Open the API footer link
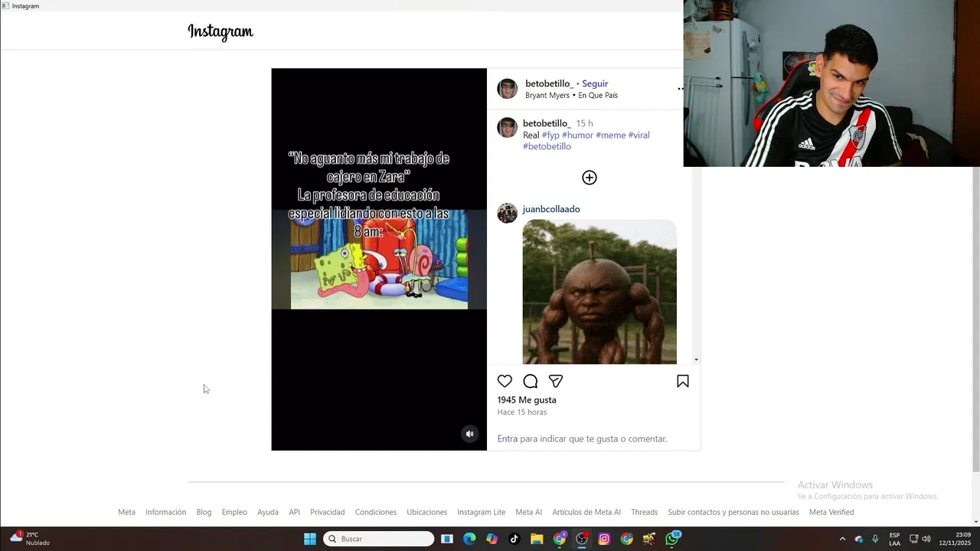 (x=294, y=512)
